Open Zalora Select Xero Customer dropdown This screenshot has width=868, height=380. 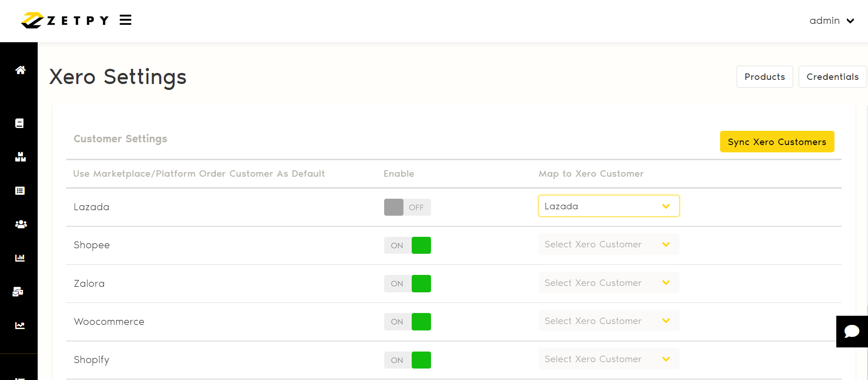pyautogui.click(x=609, y=283)
